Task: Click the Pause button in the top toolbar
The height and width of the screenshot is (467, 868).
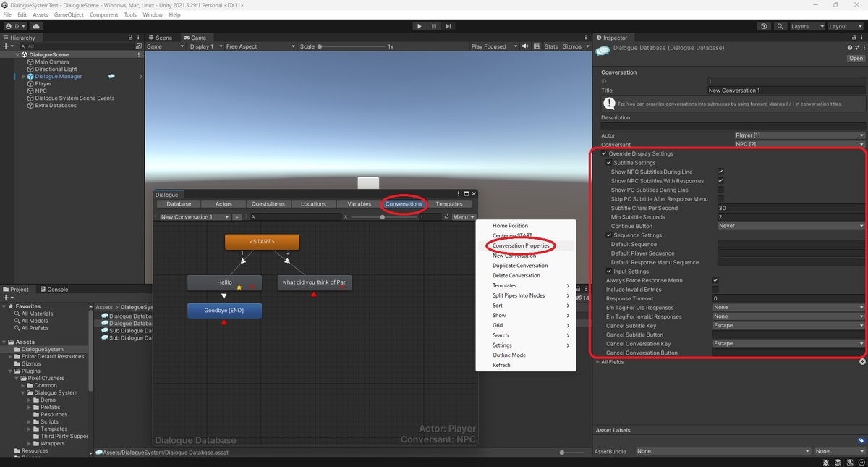Action: tap(434, 26)
